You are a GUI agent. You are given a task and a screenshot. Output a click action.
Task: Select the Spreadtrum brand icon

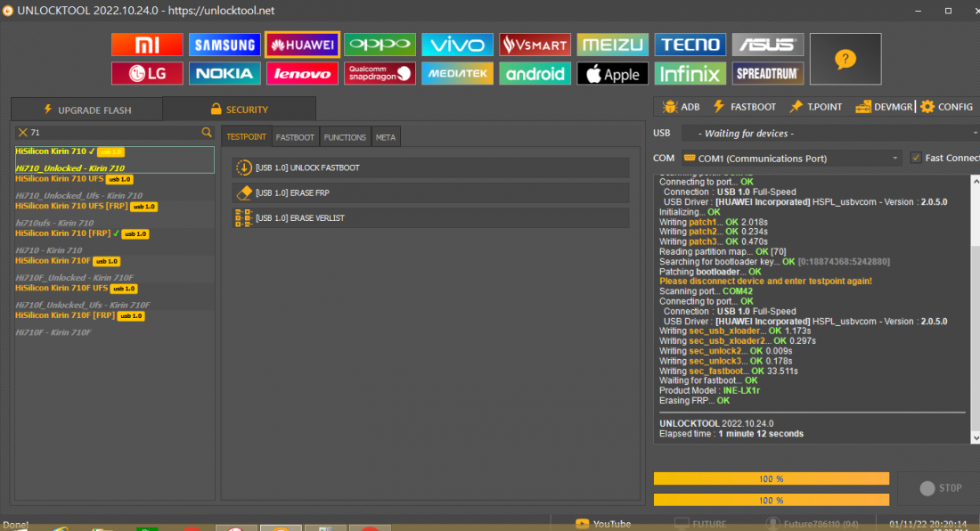coord(767,74)
